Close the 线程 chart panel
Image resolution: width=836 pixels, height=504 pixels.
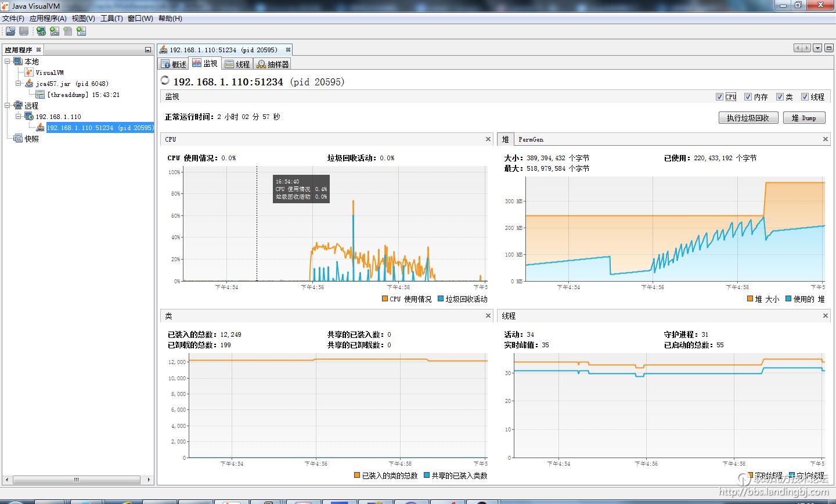click(x=825, y=316)
